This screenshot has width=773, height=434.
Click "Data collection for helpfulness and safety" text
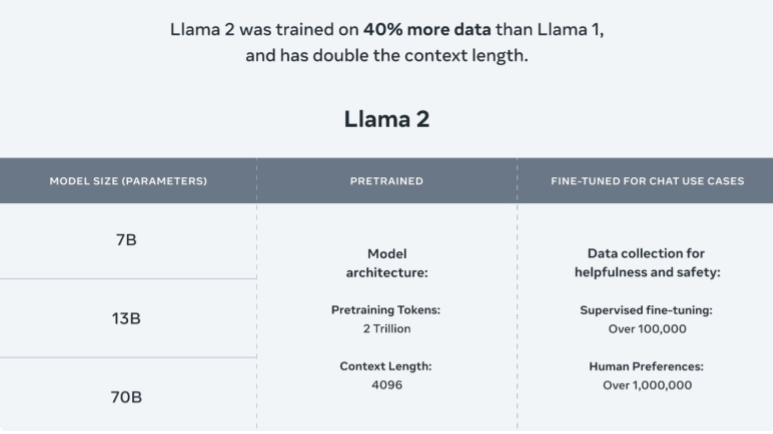click(645, 263)
